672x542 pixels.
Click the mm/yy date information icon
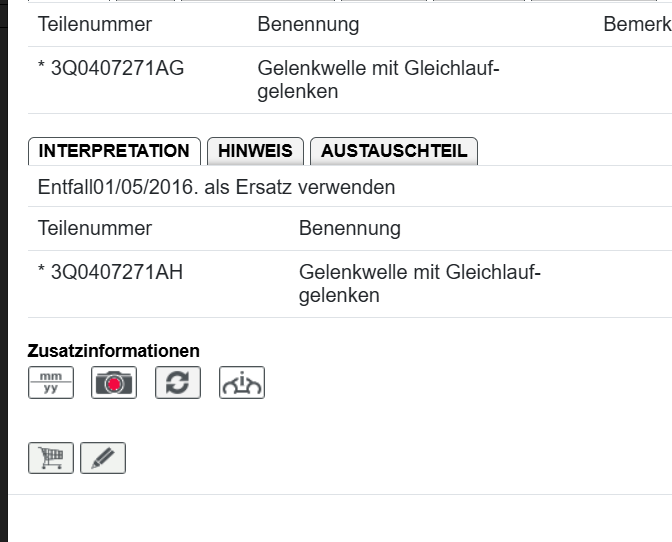pos(50,383)
